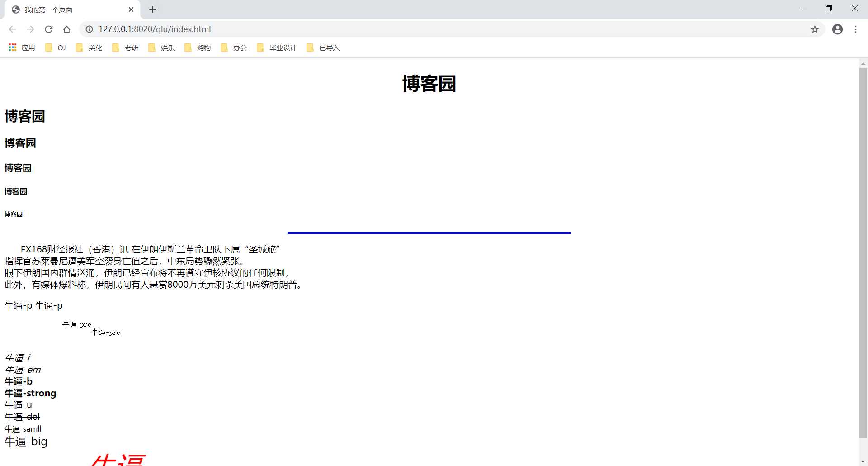
Task: Minimize the Chrome window
Action: [x=803, y=9]
